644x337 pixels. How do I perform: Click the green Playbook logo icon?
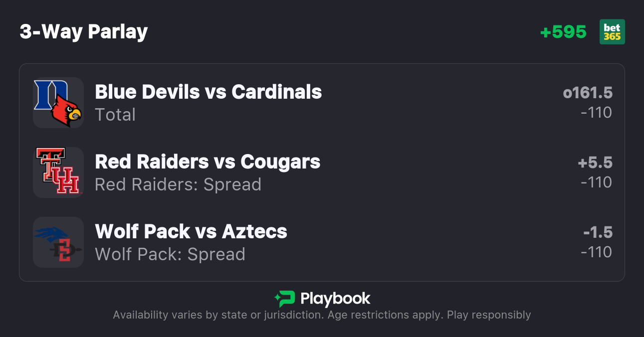click(285, 299)
